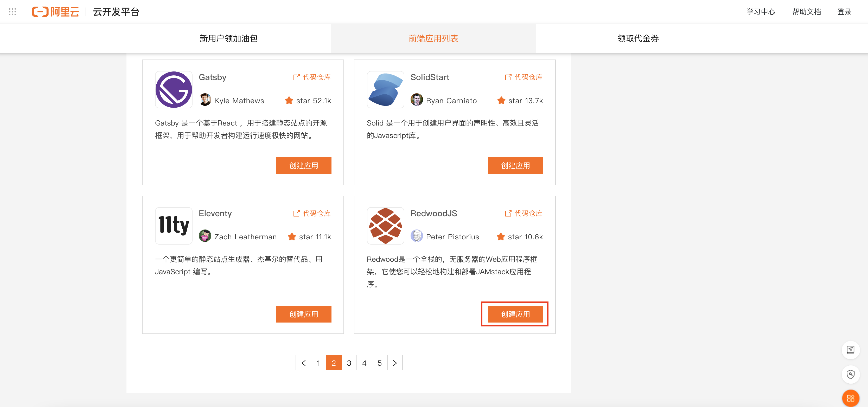Click the Eleventy 11ty logo icon

coord(174,226)
